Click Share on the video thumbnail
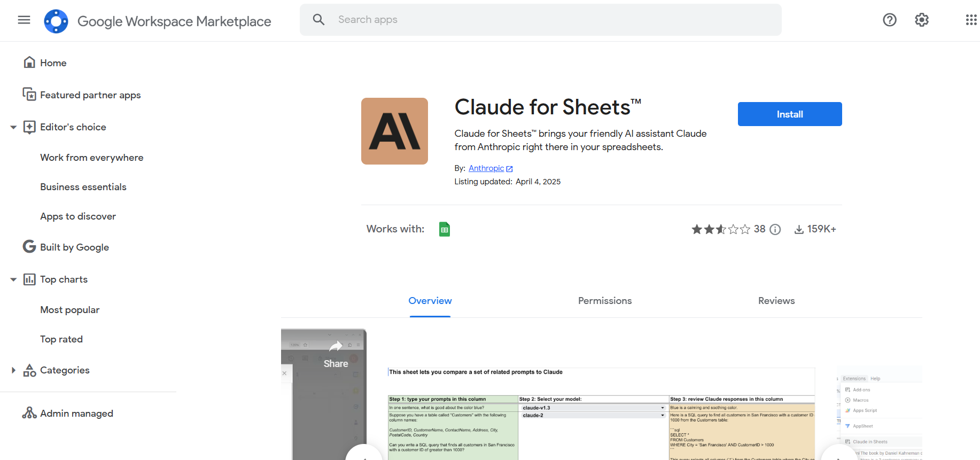The image size is (980, 460). (336, 355)
